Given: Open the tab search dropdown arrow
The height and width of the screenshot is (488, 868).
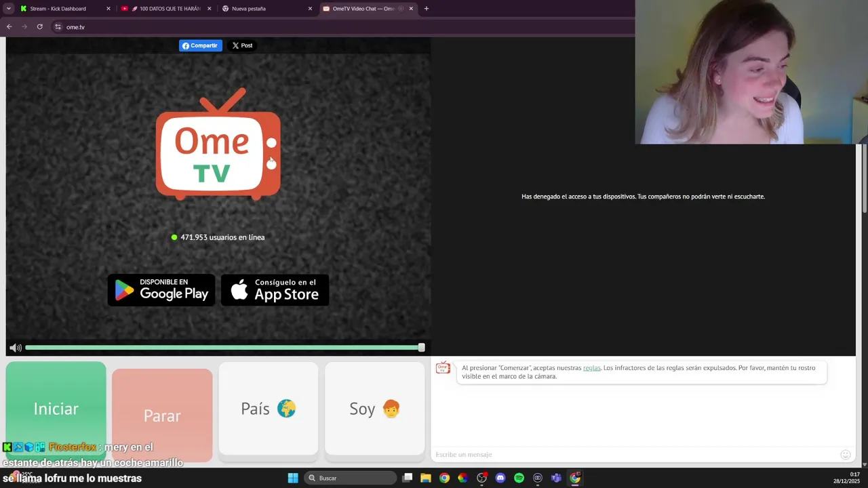Looking at the screenshot, I should (8, 8).
